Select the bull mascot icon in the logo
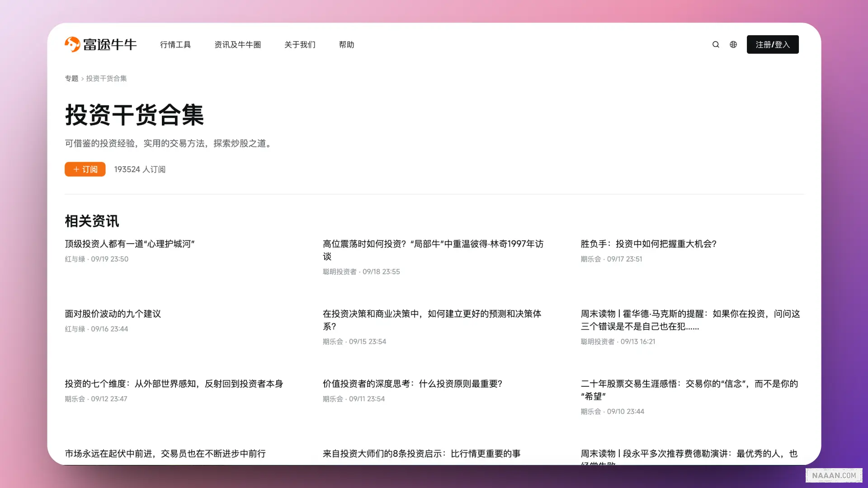 (73, 44)
